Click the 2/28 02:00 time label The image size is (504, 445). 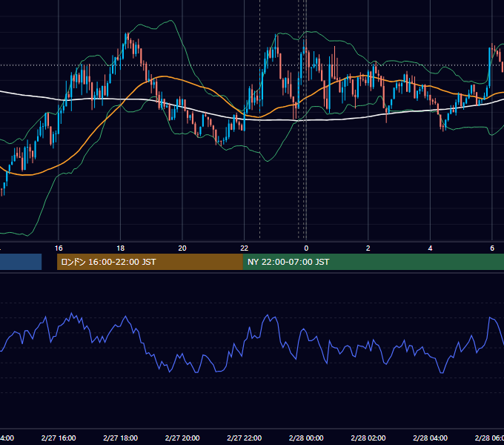tap(368, 438)
